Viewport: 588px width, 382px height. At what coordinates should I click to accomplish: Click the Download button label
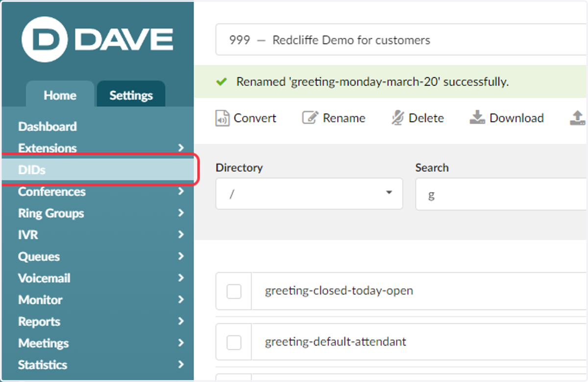coord(516,118)
